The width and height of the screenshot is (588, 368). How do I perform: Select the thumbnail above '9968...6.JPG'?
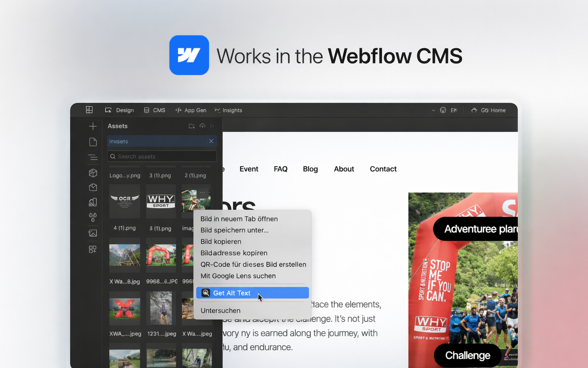tap(161, 255)
